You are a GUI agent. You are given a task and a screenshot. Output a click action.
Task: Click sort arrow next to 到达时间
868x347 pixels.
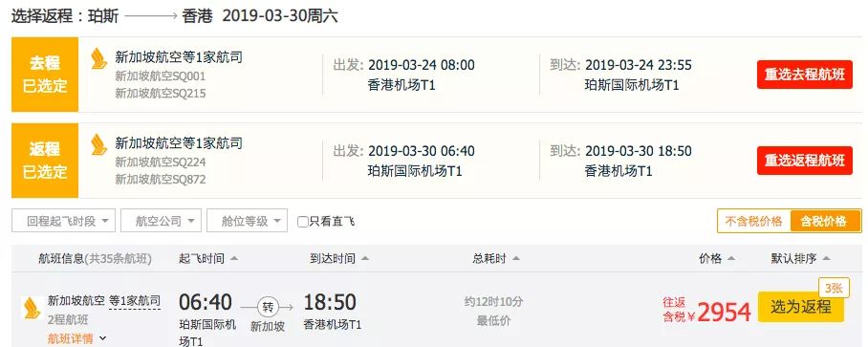[x=364, y=258]
